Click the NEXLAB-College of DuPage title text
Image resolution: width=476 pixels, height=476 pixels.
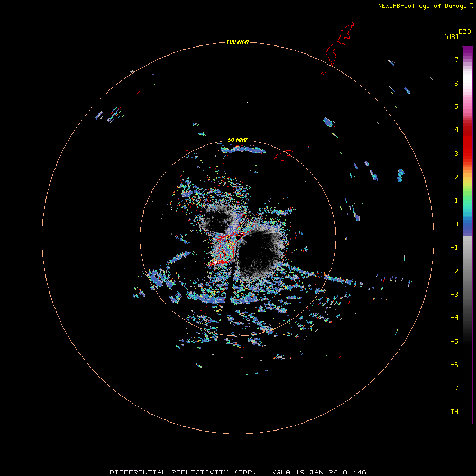(422, 6)
